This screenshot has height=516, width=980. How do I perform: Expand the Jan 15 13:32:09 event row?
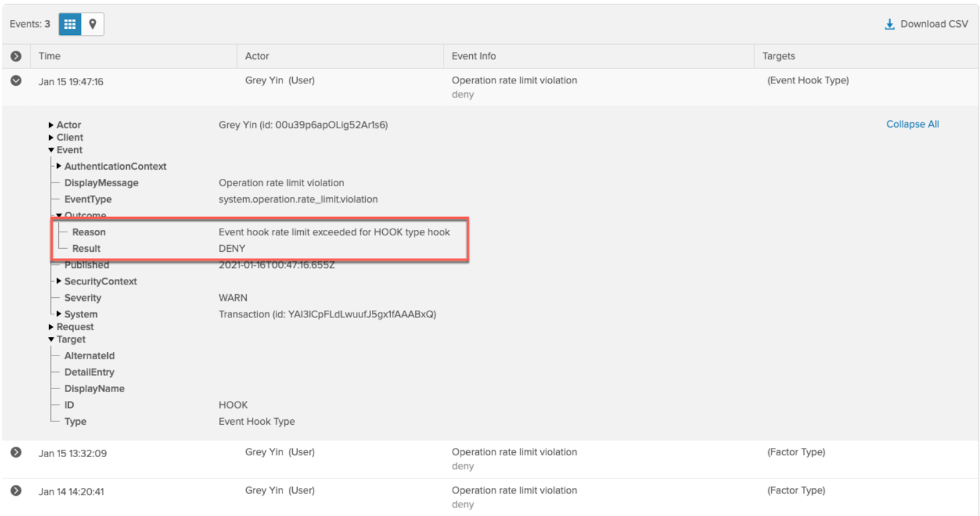click(16, 452)
